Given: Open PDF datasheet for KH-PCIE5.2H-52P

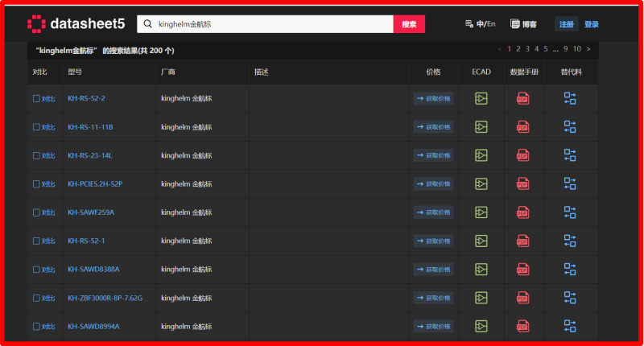Looking at the screenshot, I should click(x=522, y=184).
